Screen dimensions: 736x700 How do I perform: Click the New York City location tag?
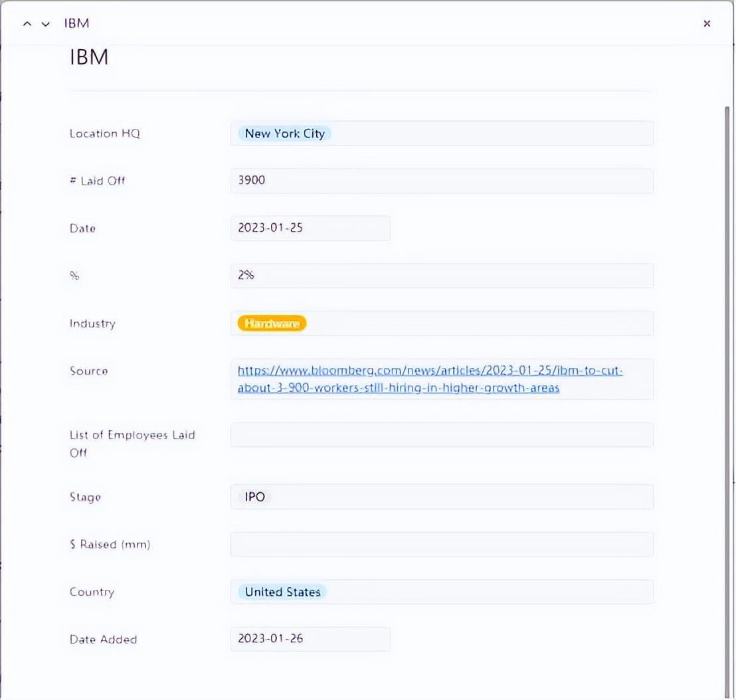click(x=284, y=133)
